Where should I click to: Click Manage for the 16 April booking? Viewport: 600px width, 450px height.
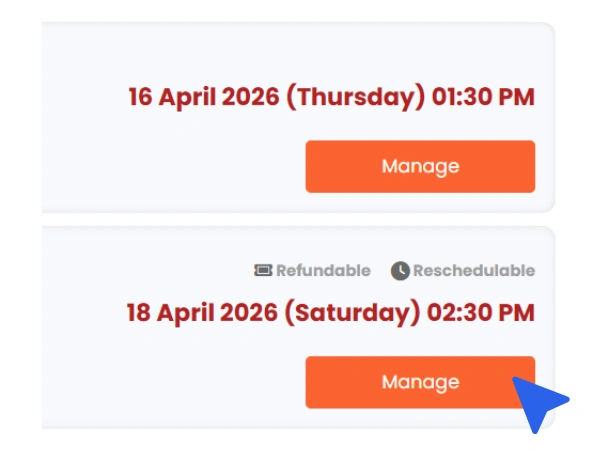point(420,166)
